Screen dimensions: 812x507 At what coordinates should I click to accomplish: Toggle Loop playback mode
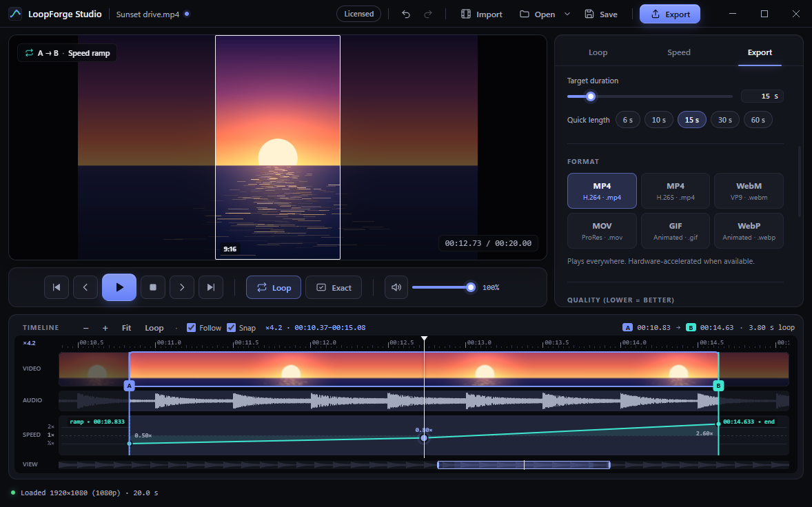pyautogui.click(x=274, y=287)
